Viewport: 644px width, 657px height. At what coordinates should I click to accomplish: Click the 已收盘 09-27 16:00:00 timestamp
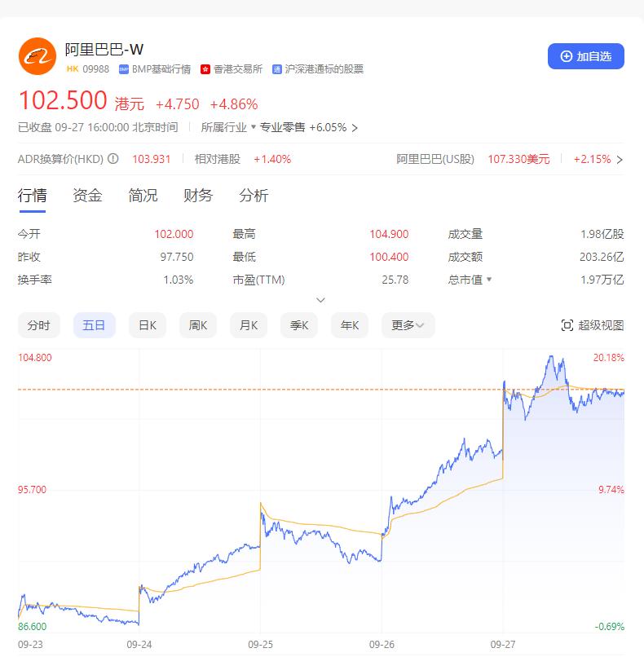98,127
